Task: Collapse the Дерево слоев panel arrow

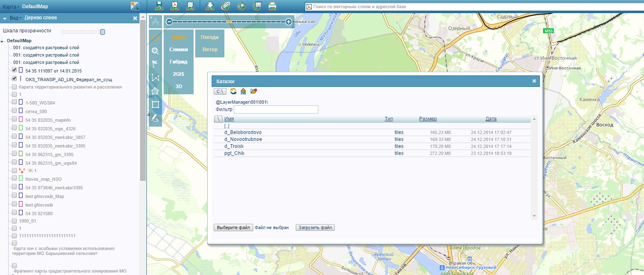Action: (5, 18)
